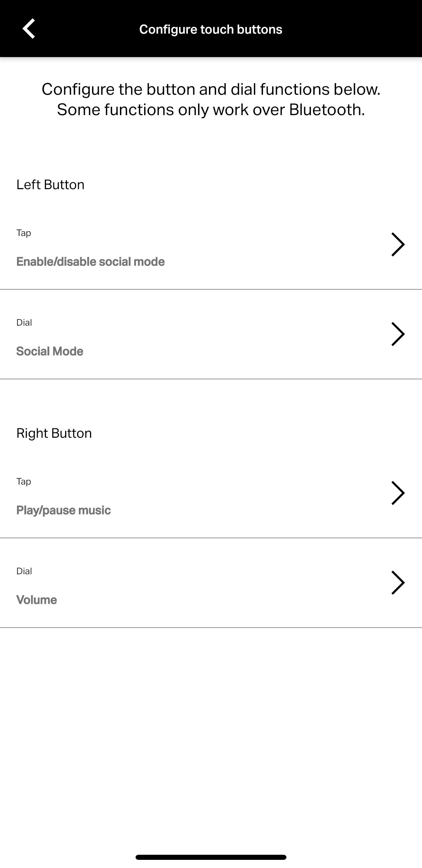Tap the back arrow in the header
Image resolution: width=422 pixels, height=868 pixels.
29,29
